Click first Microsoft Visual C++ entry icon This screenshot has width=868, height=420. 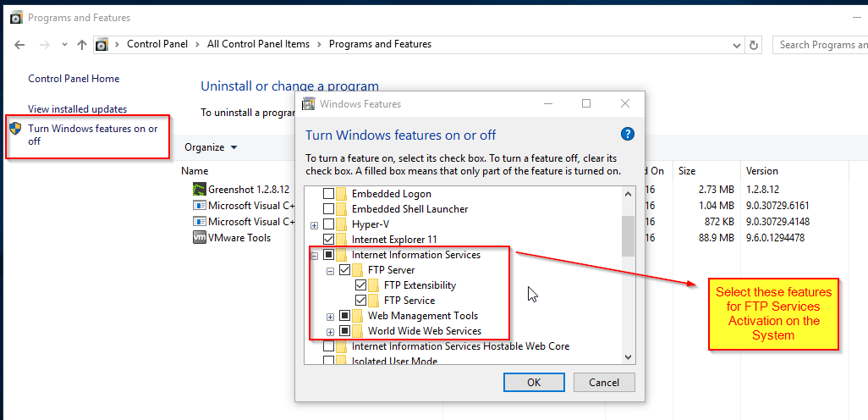(200, 206)
